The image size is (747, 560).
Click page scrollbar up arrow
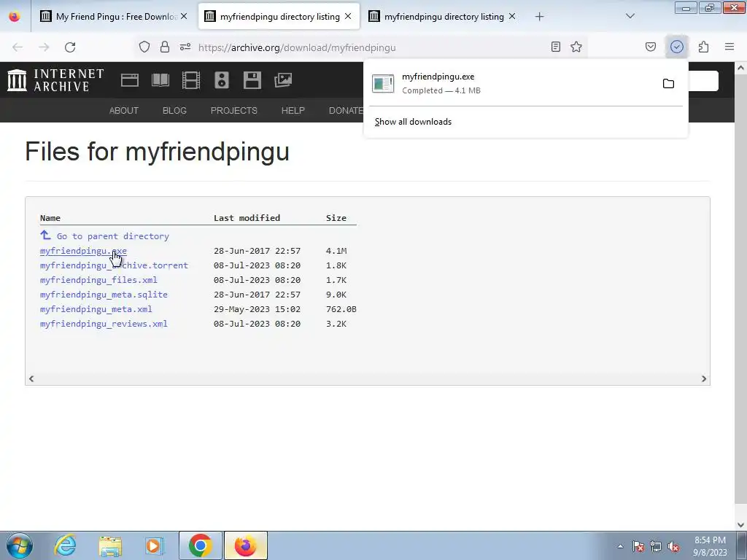[x=740, y=68]
